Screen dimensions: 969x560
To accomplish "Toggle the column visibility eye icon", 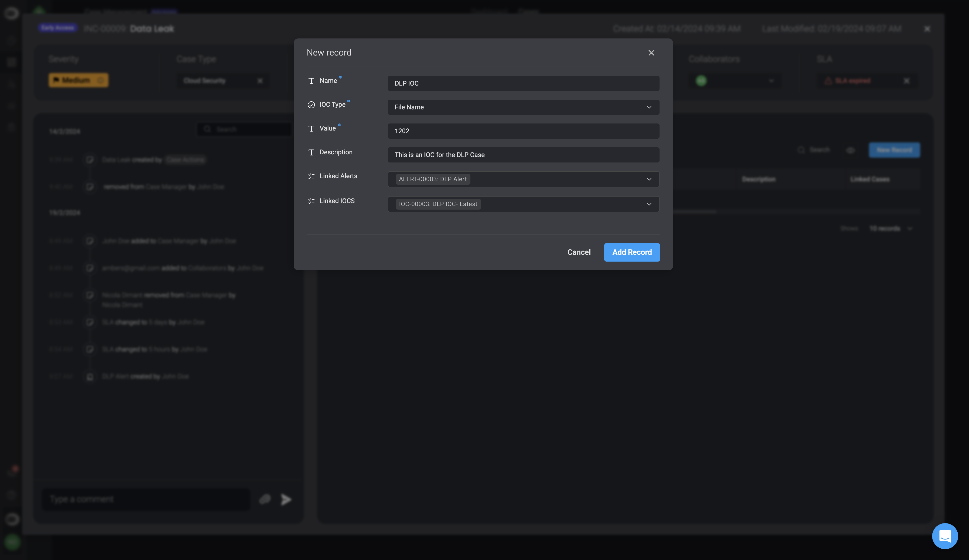I will coord(850,150).
